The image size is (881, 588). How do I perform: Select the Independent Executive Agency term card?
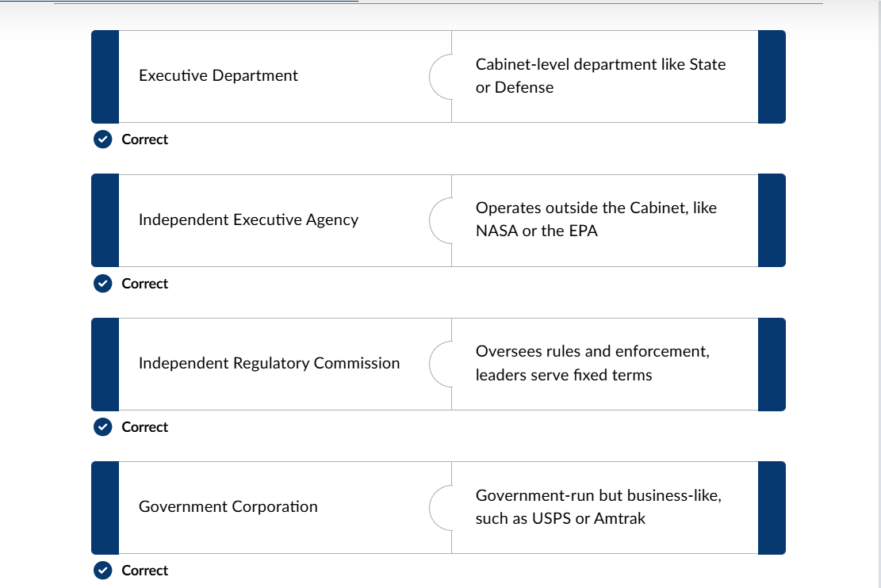[x=270, y=220]
